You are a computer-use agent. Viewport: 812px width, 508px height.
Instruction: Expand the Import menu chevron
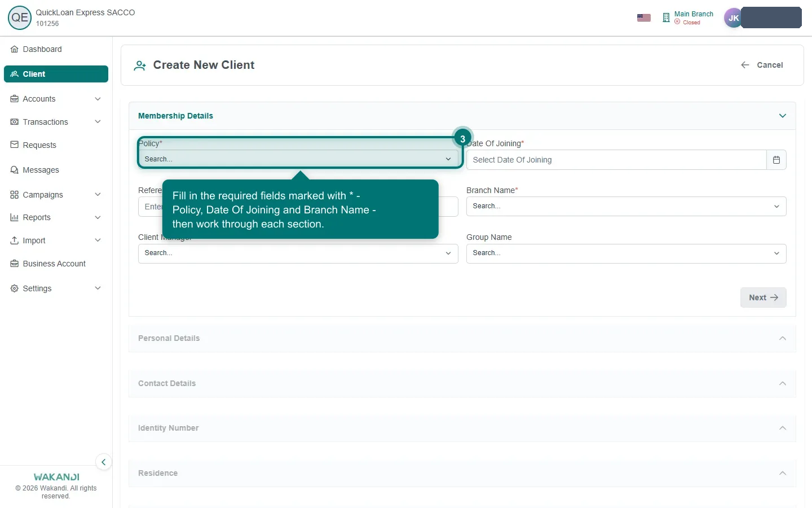click(x=98, y=240)
